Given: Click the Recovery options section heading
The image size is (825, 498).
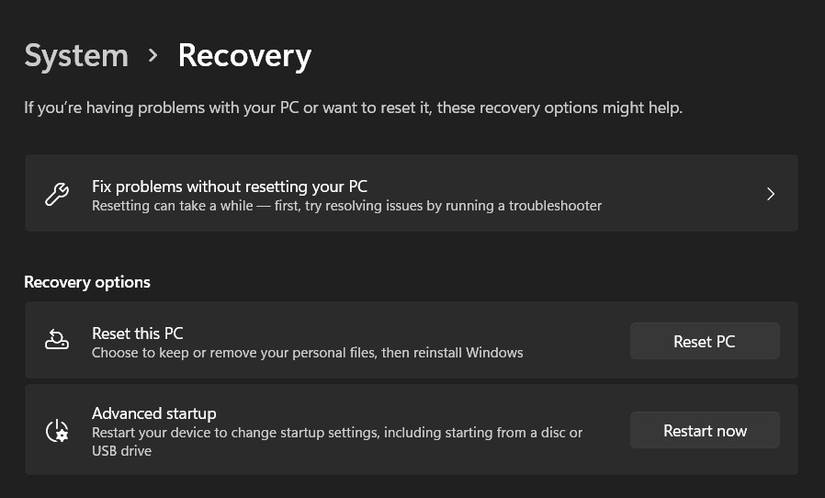Looking at the screenshot, I should [x=87, y=282].
